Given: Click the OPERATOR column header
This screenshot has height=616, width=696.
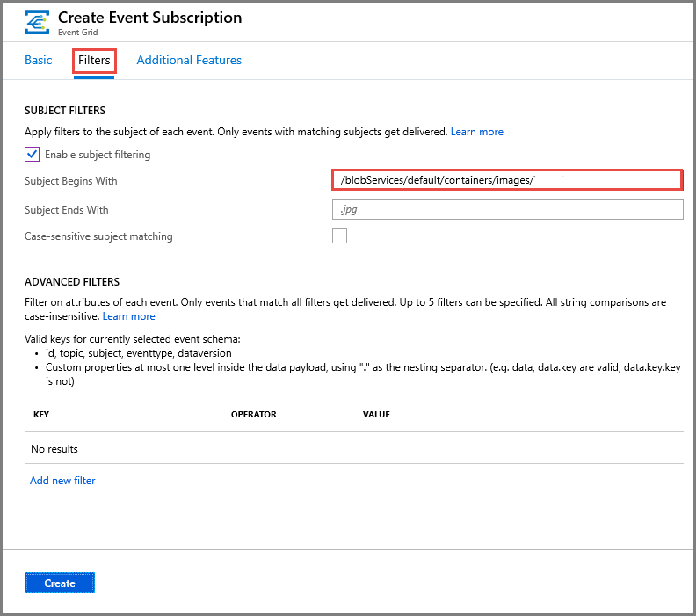Looking at the screenshot, I should point(254,415).
